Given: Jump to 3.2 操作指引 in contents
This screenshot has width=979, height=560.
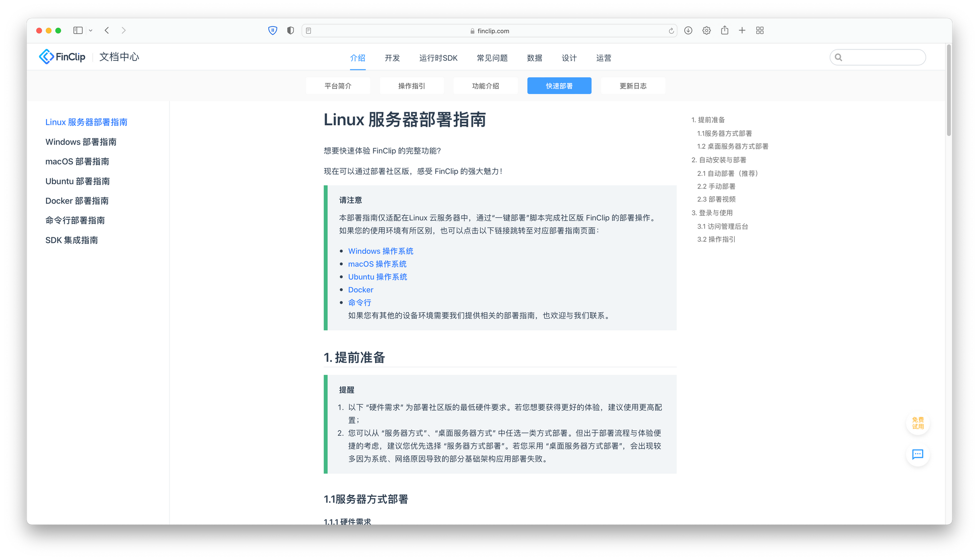Looking at the screenshot, I should click(716, 239).
